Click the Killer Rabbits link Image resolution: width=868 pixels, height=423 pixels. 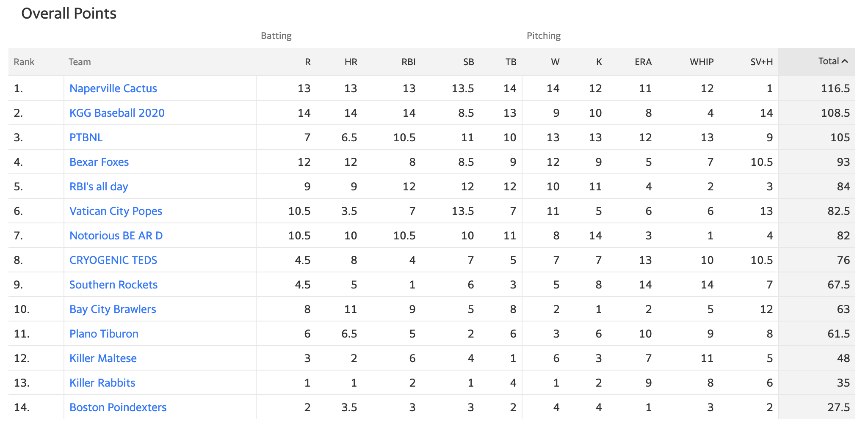pos(102,383)
